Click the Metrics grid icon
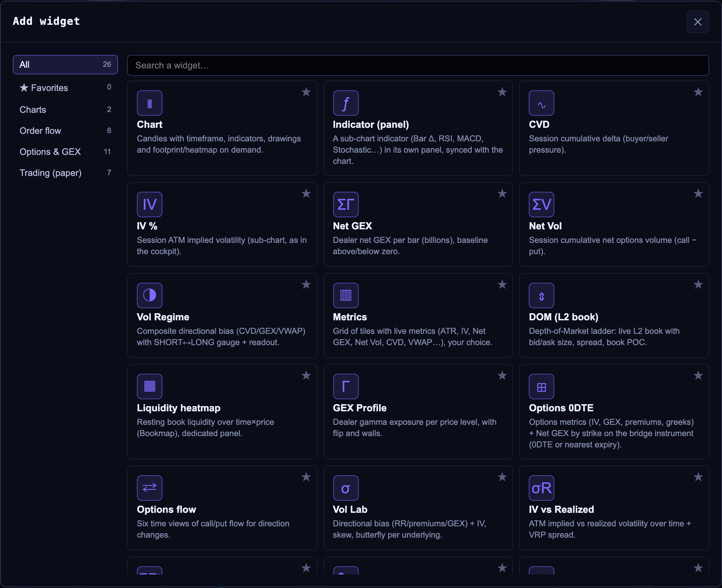Viewport: 722px width, 588px height. point(346,296)
